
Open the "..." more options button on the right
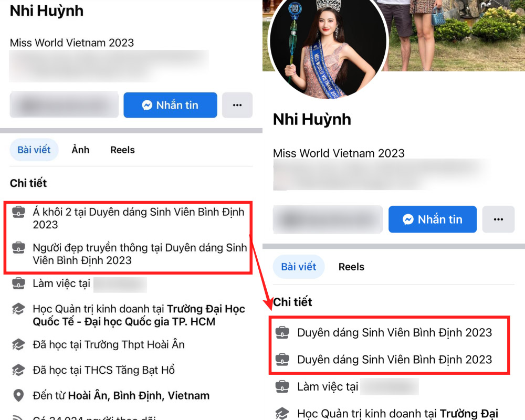[498, 219]
